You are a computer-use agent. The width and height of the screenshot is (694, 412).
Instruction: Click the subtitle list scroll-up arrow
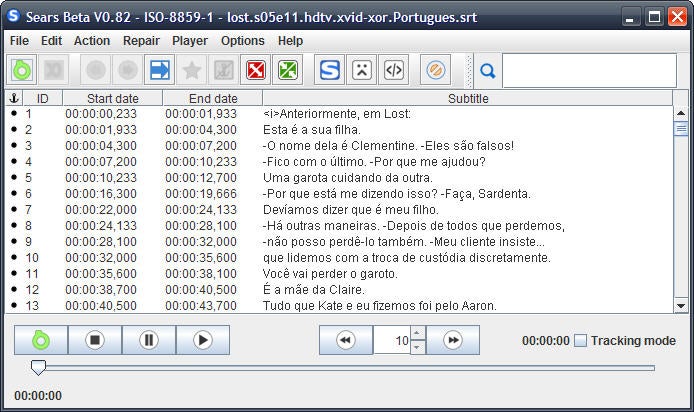(x=681, y=114)
